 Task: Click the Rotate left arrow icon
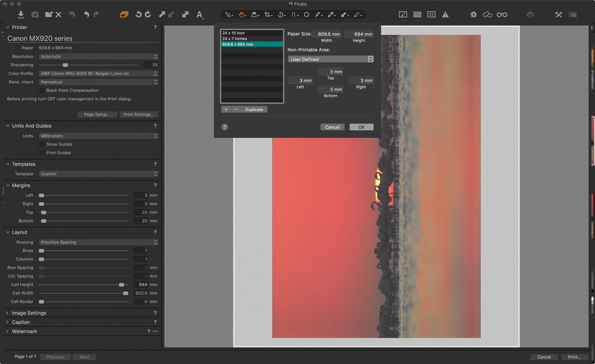pyautogui.click(x=138, y=14)
